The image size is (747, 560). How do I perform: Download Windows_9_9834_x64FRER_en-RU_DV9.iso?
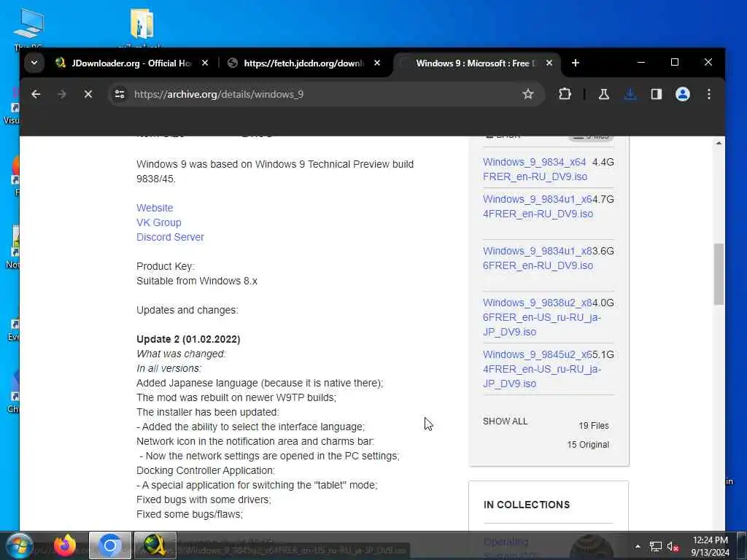(x=535, y=169)
